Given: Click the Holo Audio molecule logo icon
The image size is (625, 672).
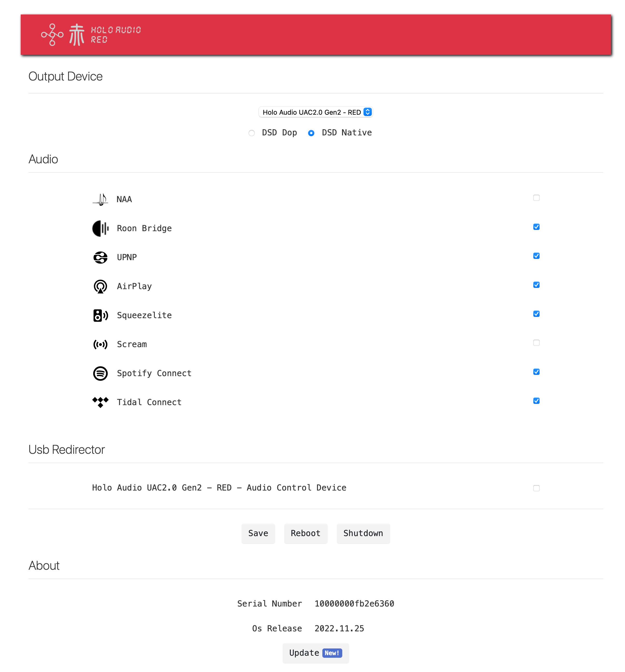Looking at the screenshot, I should tap(52, 34).
